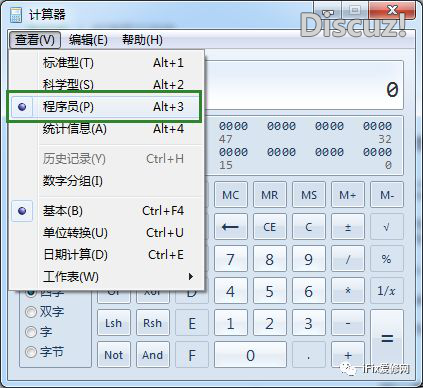Click the And bitwise button

tap(153, 355)
